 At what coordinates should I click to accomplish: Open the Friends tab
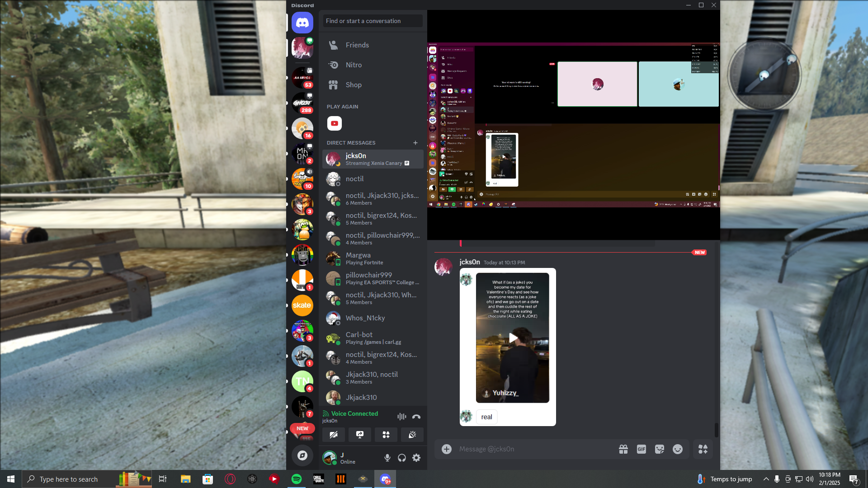[x=357, y=45]
